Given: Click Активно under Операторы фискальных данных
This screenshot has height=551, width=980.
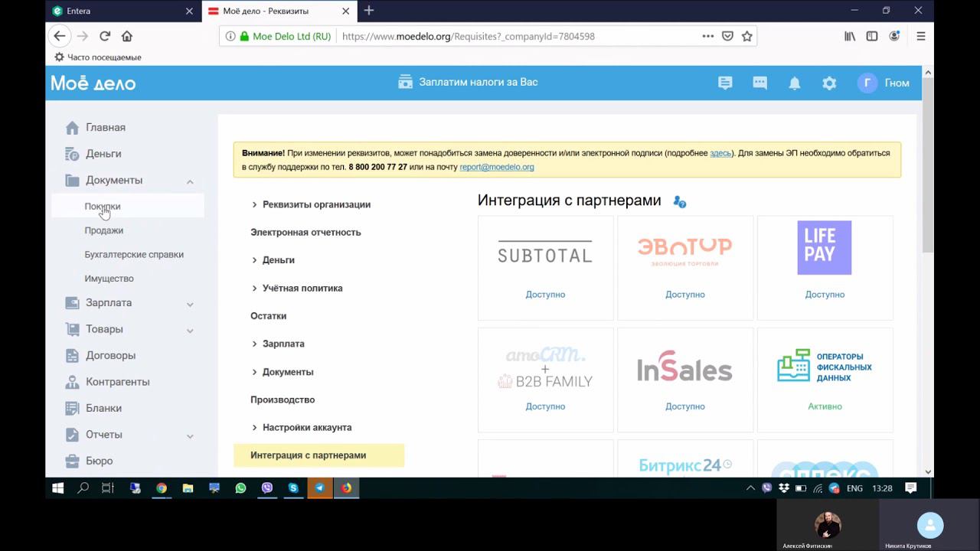Looking at the screenshot, I should [x=825, y=406].
